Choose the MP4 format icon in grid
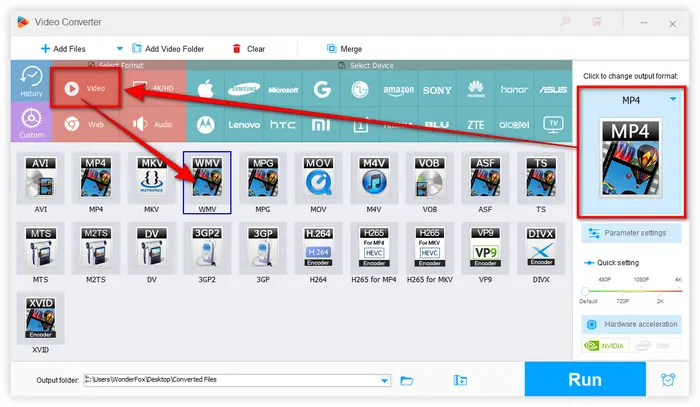This screenshot has height=407, width=700. [96, 177]
